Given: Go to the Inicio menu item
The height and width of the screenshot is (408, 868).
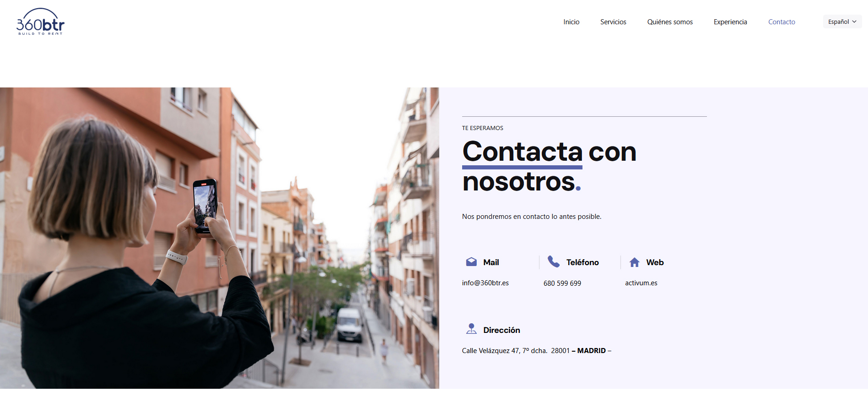Looking at the screenshot, I should pos(571,22).
